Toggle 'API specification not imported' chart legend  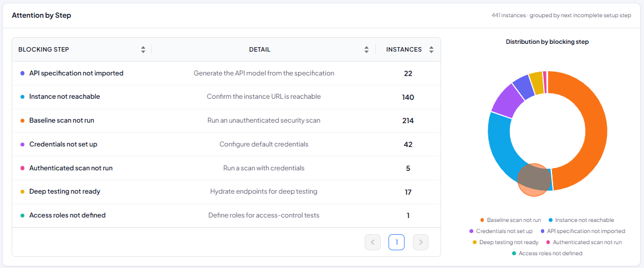583,231
